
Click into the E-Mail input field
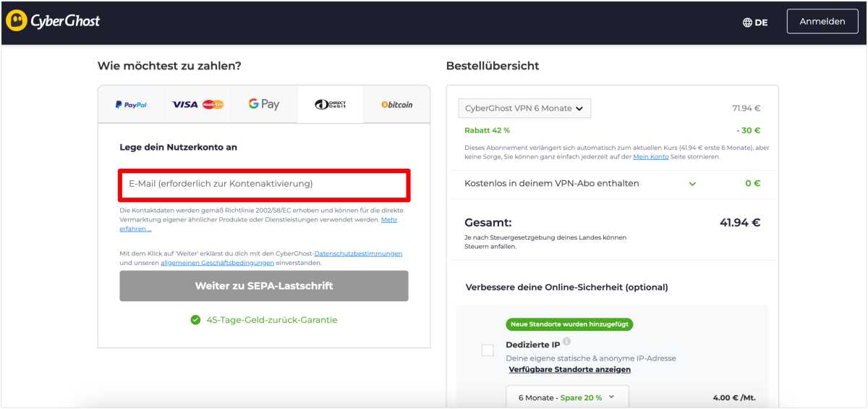264,185
